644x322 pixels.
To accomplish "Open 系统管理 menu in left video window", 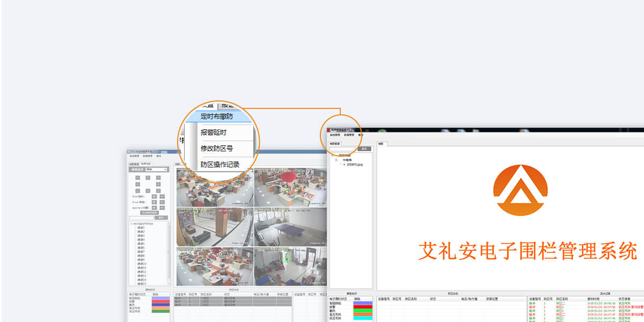I will pos(134,156).
